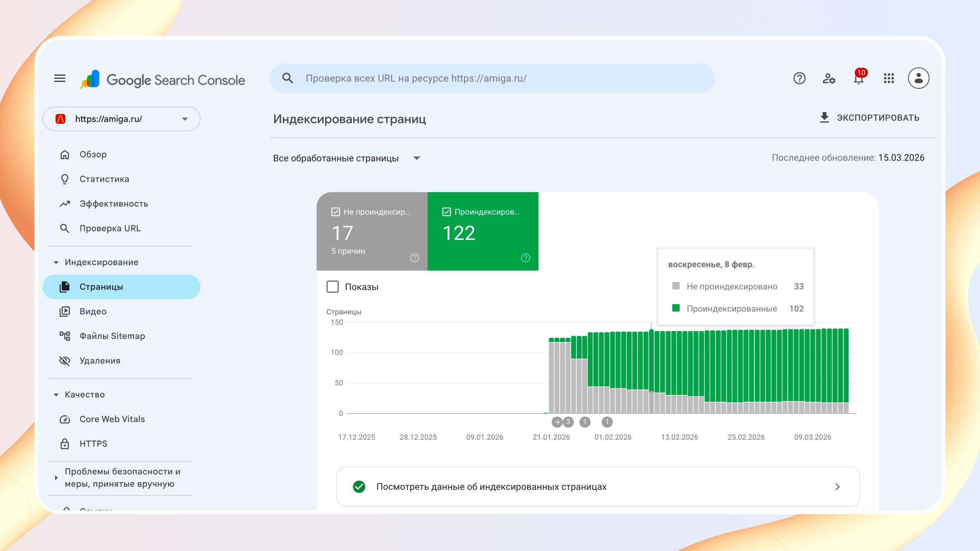
Task: Click the URL inspection search field
Action: point(492,78)
